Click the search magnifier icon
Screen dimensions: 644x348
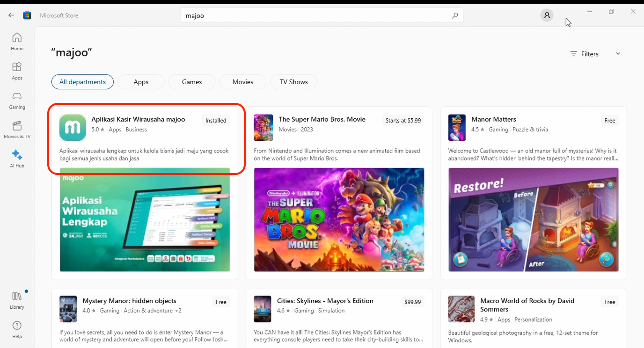(454, 15)
